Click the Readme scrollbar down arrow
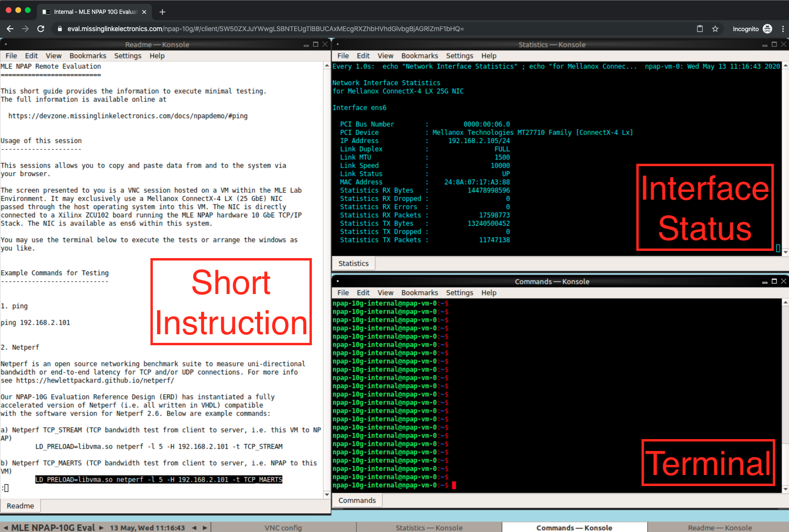Image resolution: width=789 pixels, height=532 pixels. [x=327, y=494]
